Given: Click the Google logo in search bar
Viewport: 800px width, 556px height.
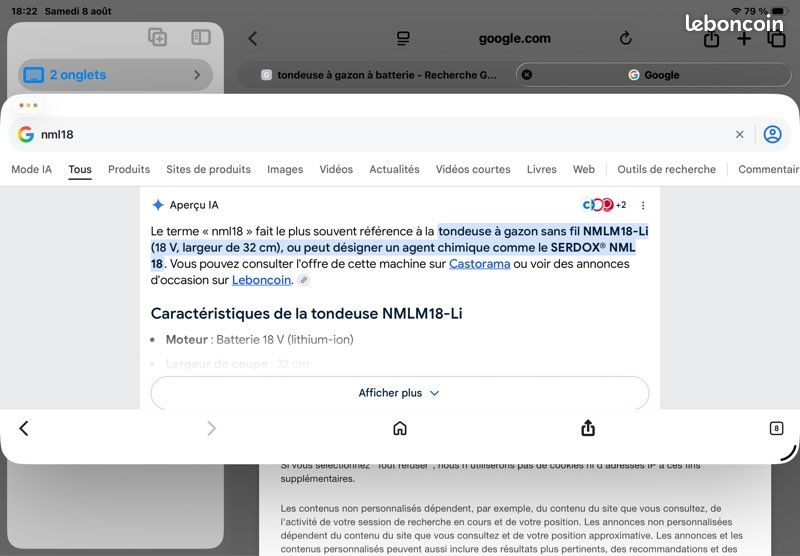Looking at the screenshot, I should pyautogui.click(x=26, y=134).
